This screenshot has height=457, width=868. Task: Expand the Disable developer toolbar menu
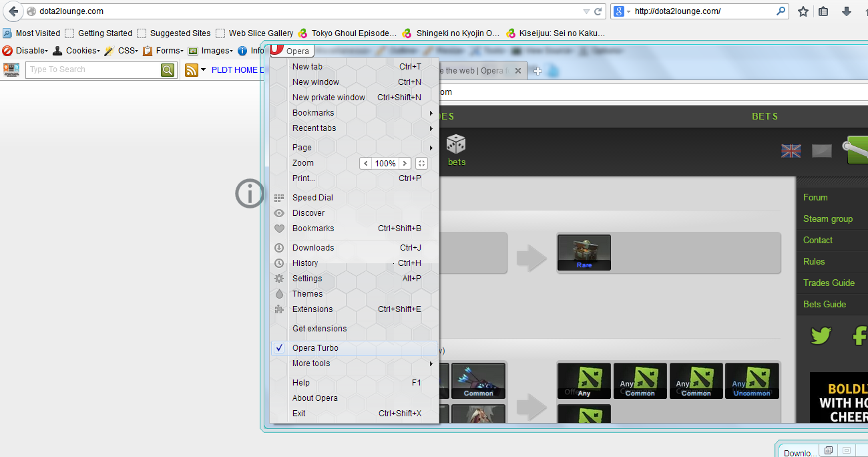click(25, 51)
